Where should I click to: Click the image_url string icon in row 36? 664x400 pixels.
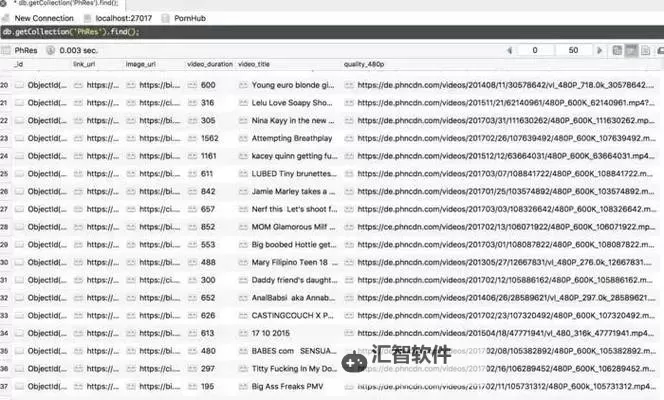(131, 369)
